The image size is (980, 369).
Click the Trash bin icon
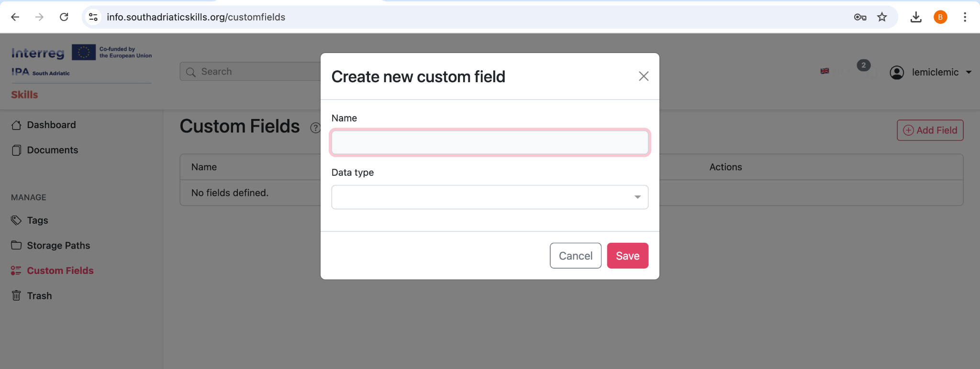click(16, 295)
